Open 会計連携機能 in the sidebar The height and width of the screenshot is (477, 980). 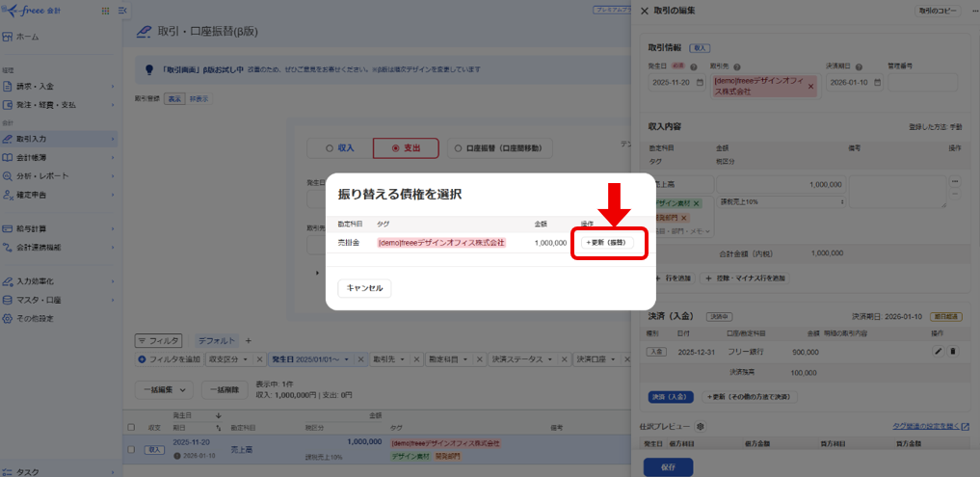60,247
